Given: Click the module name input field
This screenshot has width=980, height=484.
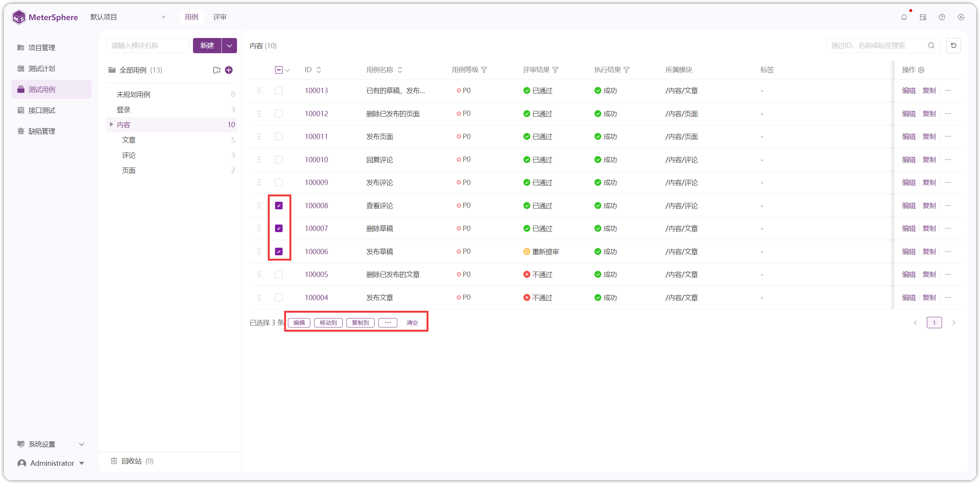Looking at the screenshot, I should pos(148,46).
